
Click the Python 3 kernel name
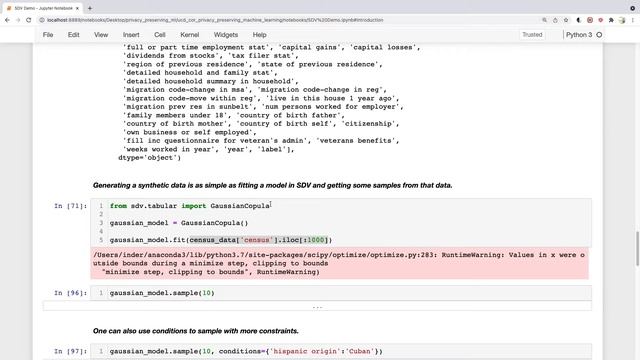(579, 35)
